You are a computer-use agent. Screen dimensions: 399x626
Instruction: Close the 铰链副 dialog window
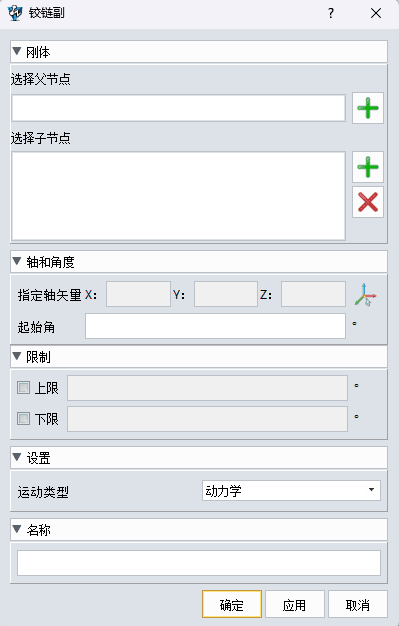tap(376, 13)
